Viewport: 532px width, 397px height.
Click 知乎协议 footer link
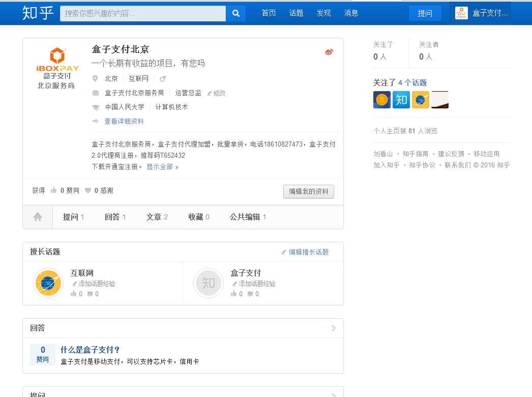click(x=422, y=165)
